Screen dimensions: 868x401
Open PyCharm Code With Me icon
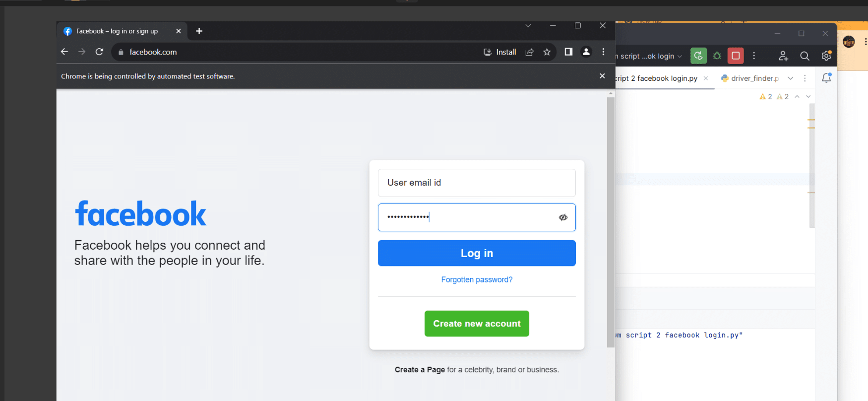point(783,56)
